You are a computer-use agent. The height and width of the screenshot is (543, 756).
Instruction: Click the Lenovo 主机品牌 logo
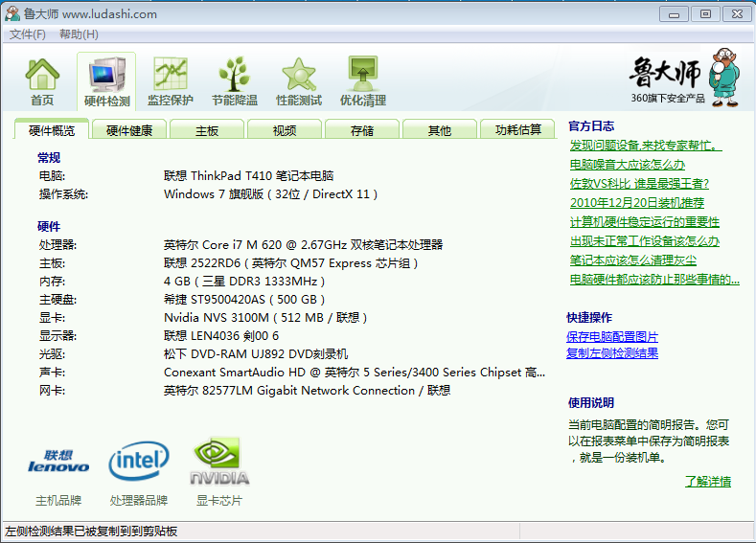pyautogui.click(x=58, y=462)
